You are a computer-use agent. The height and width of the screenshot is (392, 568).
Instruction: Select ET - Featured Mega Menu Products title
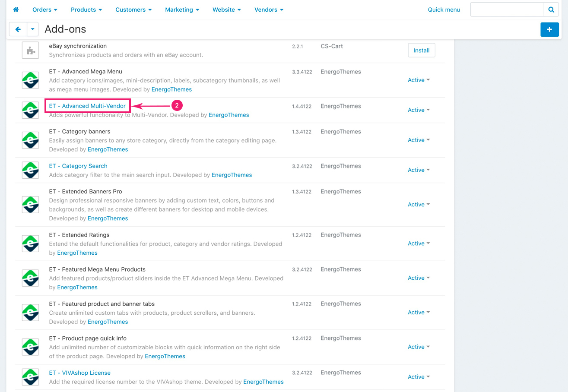tap(97, 269)
